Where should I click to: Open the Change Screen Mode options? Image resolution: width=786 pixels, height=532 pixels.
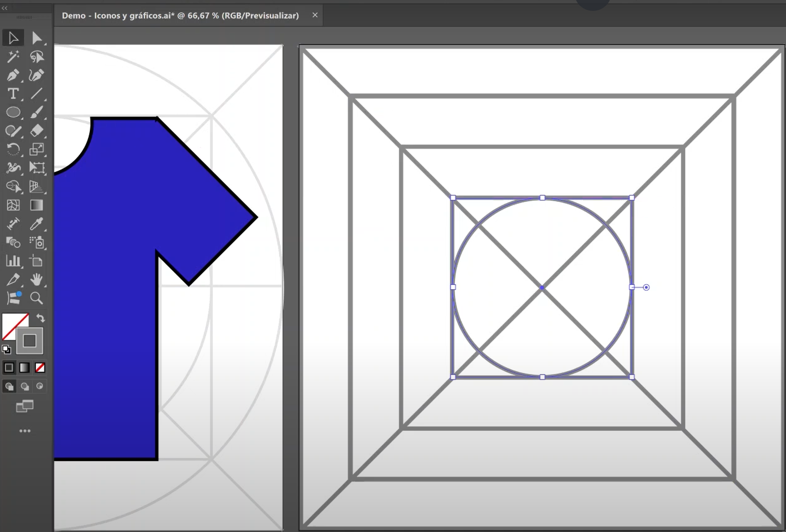pos(25,406)
